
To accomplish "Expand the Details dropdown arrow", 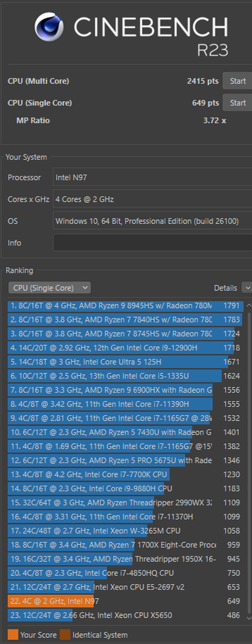I will click(247, 288).
